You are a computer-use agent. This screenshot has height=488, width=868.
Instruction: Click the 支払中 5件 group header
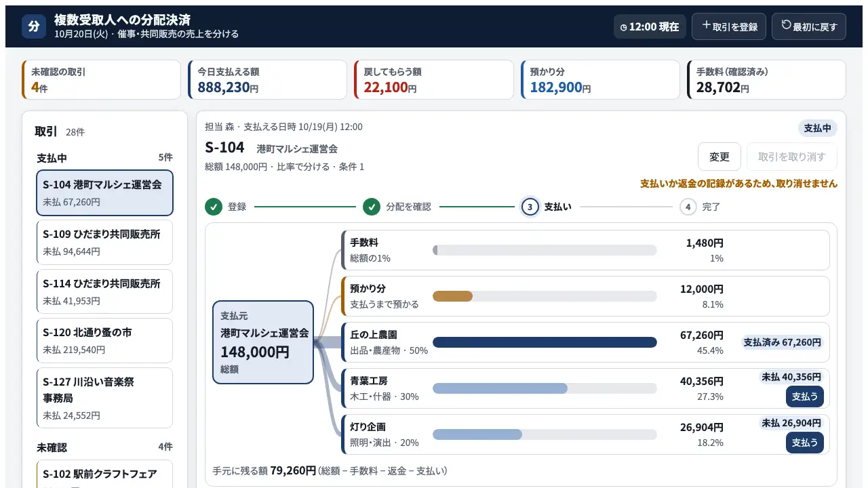coord(104,158)
